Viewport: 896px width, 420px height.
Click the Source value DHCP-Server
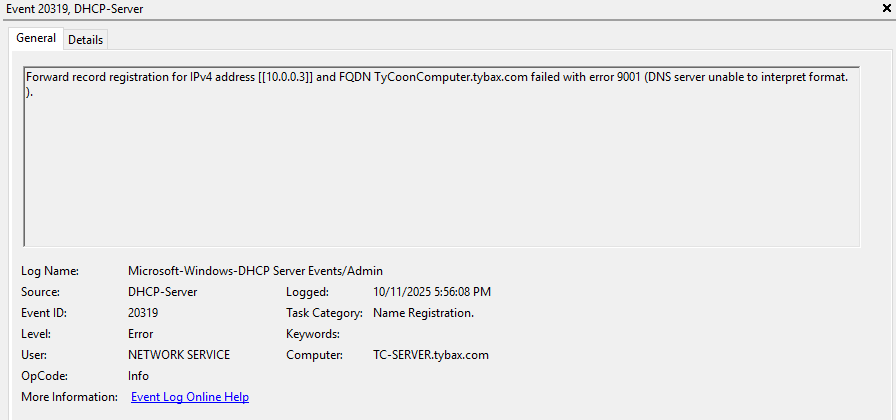(x=162, y=292)
